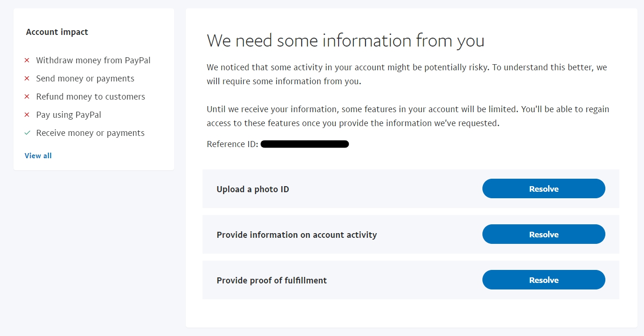Click the red X beside Refund money to customers
Screen dimensions: 644x336
point(27,97)
